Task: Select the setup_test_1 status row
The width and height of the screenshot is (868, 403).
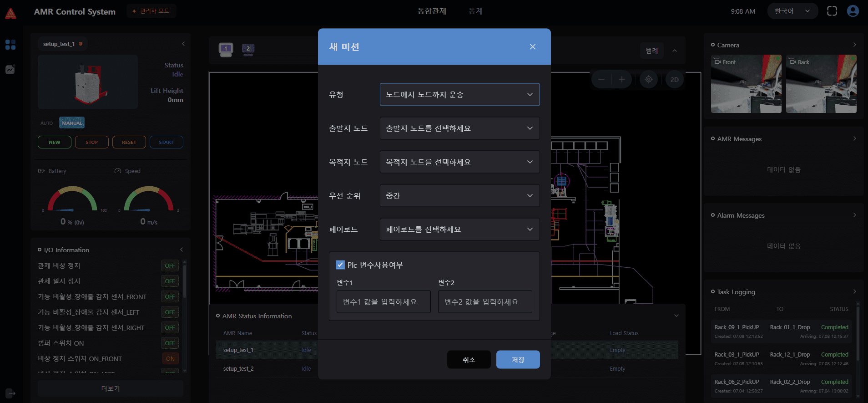Action: point(447,350)
